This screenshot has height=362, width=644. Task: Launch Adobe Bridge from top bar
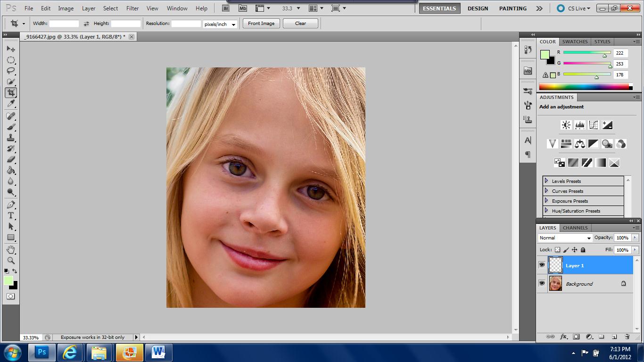click(226, 8)
